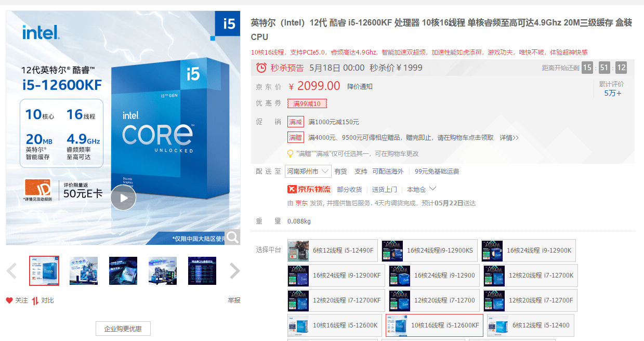
Task: Click the countdown hours box showing 15
Action: [587, 68]
